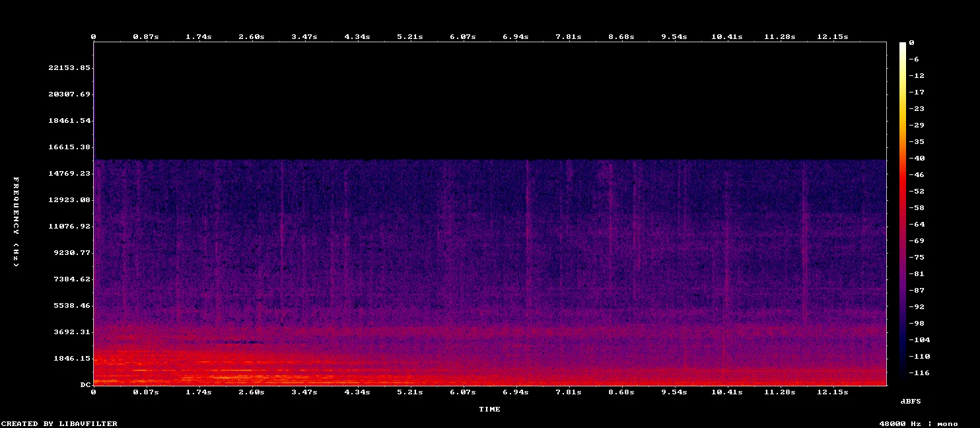The image size is (980, 428).
Task: Click 12.15s label below the spectrogram
Action: [x=833, y=392]
